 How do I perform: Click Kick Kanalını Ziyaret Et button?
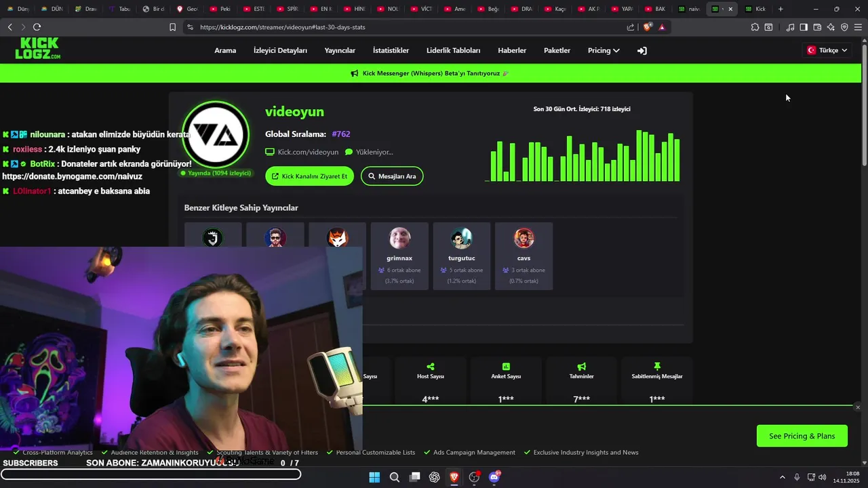(309, 176)
